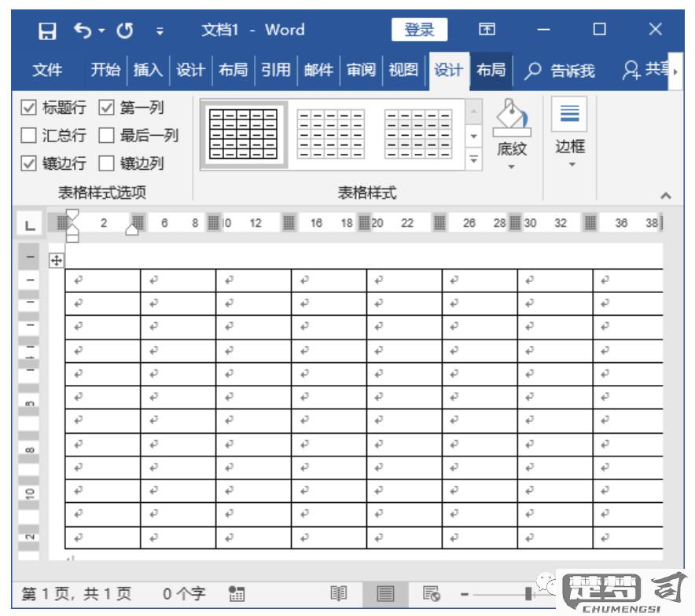This screenshot has height=616, width=695.
Task: Click the zoom out minus button
Action: [x=464, y=594]
